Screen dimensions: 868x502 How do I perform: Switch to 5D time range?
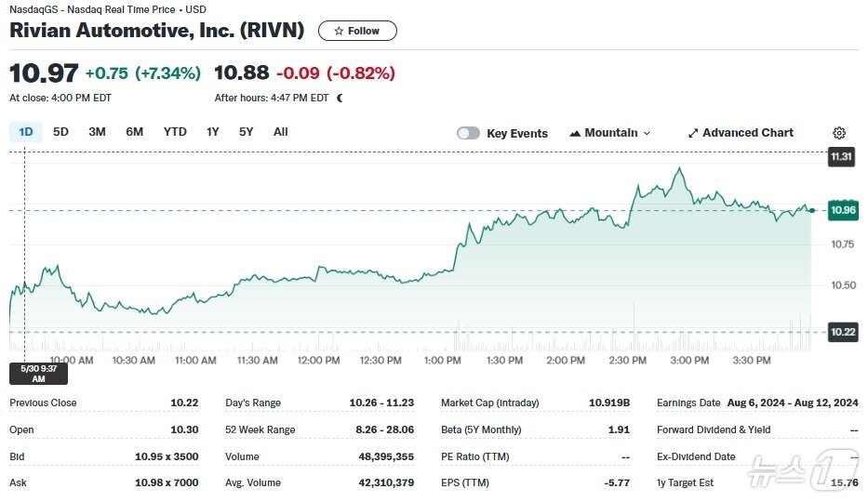[x=60, y=132]
